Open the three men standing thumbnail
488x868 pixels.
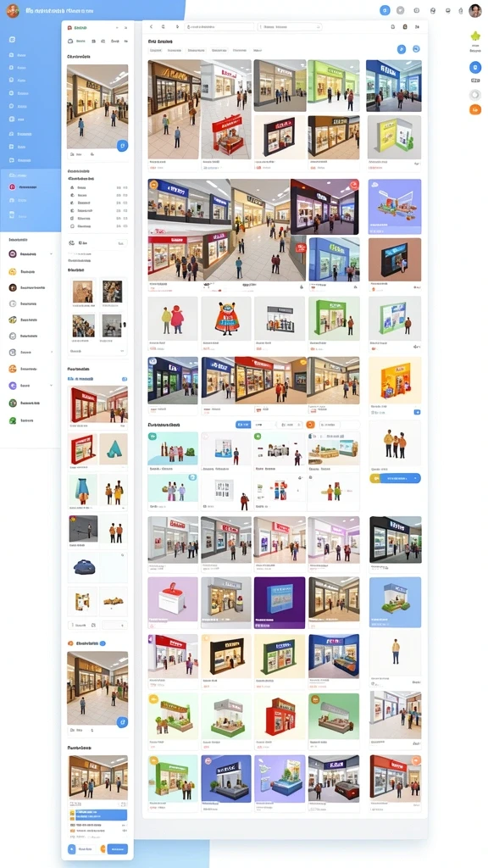(395, 444)
